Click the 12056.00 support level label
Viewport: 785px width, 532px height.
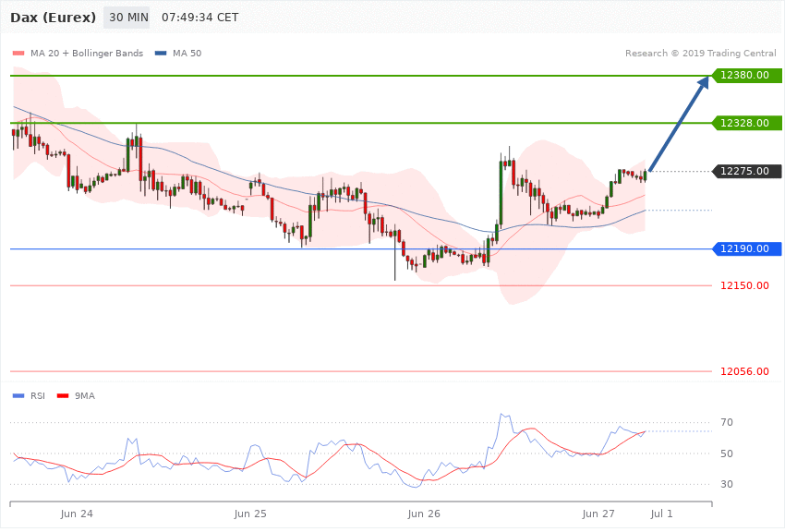tap(744, 371)
